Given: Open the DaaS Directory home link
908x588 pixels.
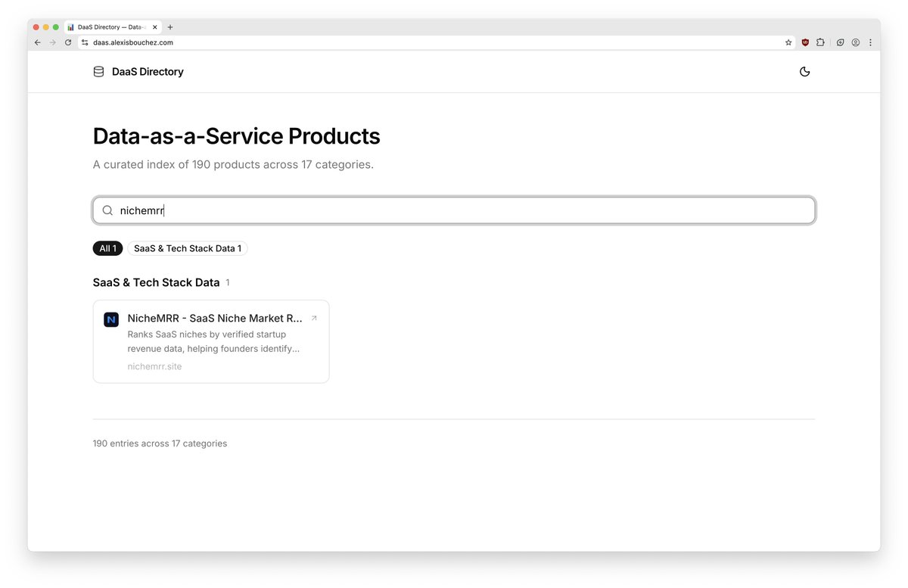Looking at the screenshot, I should tap(138, 72).
